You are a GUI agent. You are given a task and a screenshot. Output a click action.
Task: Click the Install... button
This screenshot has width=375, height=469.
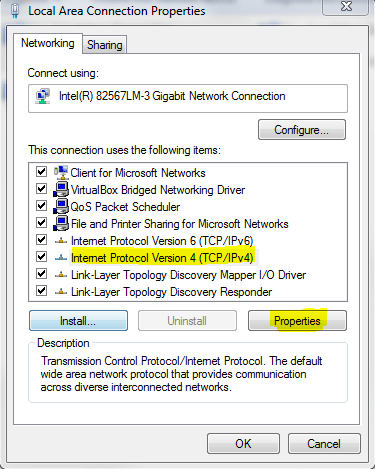click(x=78, y=321)
